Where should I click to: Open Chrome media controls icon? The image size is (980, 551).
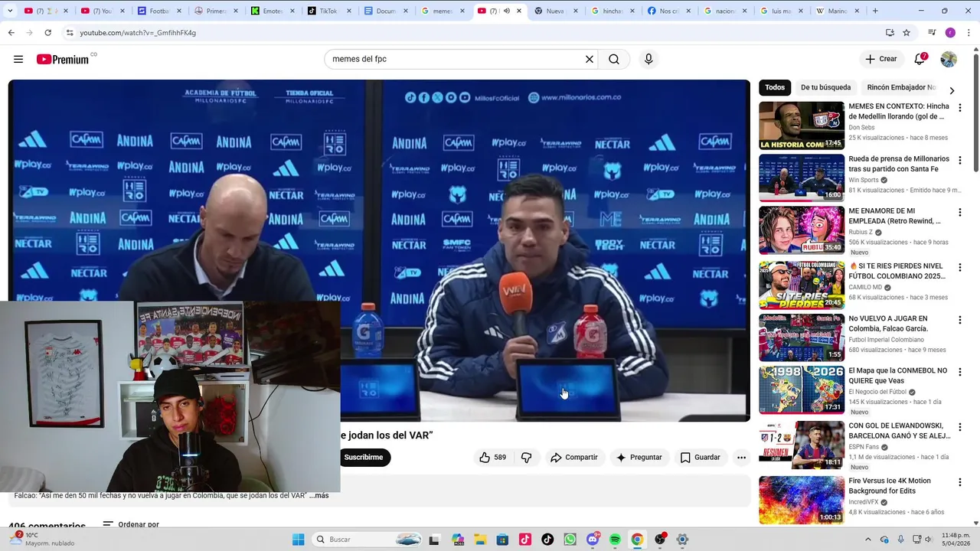point(932,33)
